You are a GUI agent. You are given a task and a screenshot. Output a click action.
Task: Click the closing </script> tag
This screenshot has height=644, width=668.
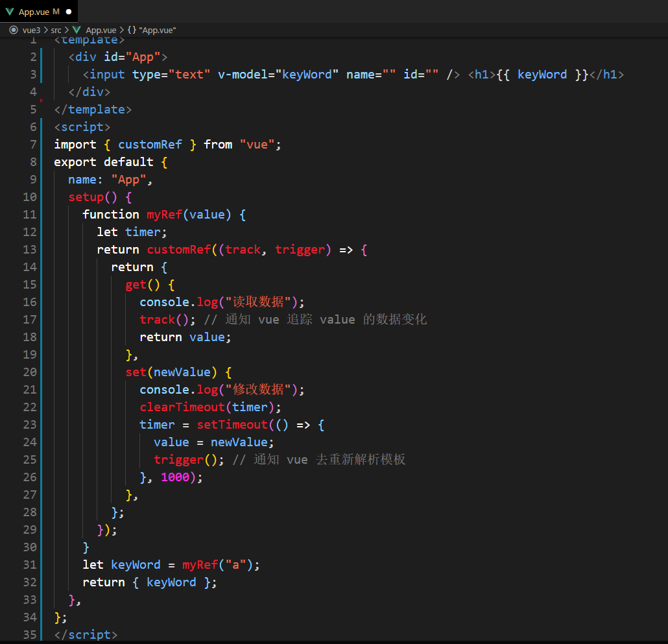coord(86,635)
